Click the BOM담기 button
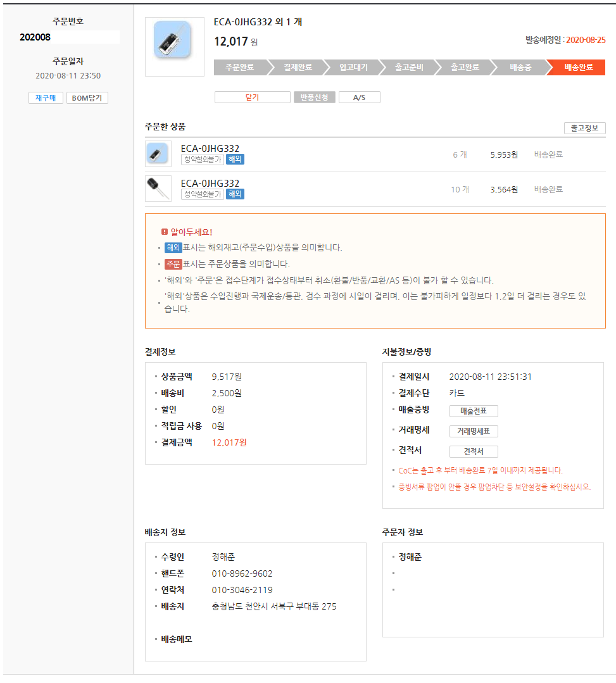Viewport: 616px width, 683px height. pyautogui.click(x=87, y=98)
